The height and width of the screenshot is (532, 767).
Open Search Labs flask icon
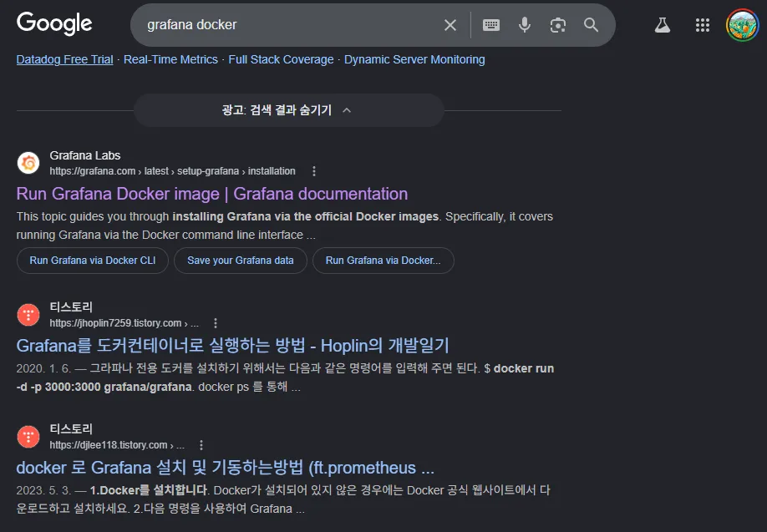tap(663, 25)
